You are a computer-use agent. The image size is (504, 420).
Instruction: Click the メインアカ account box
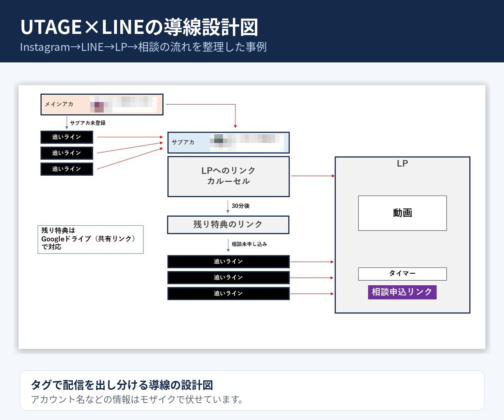(x=102, y=105)
